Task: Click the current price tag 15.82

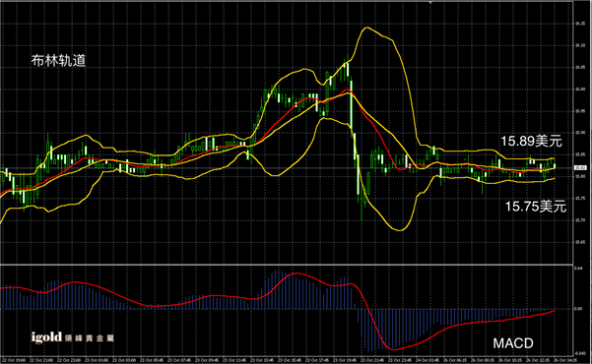Action: [580, 168]
